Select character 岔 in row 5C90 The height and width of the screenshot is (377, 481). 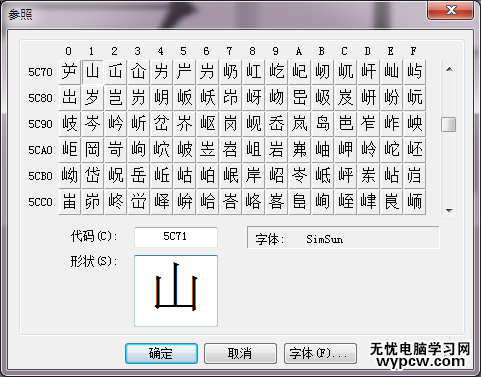click(x=162, y=124)
